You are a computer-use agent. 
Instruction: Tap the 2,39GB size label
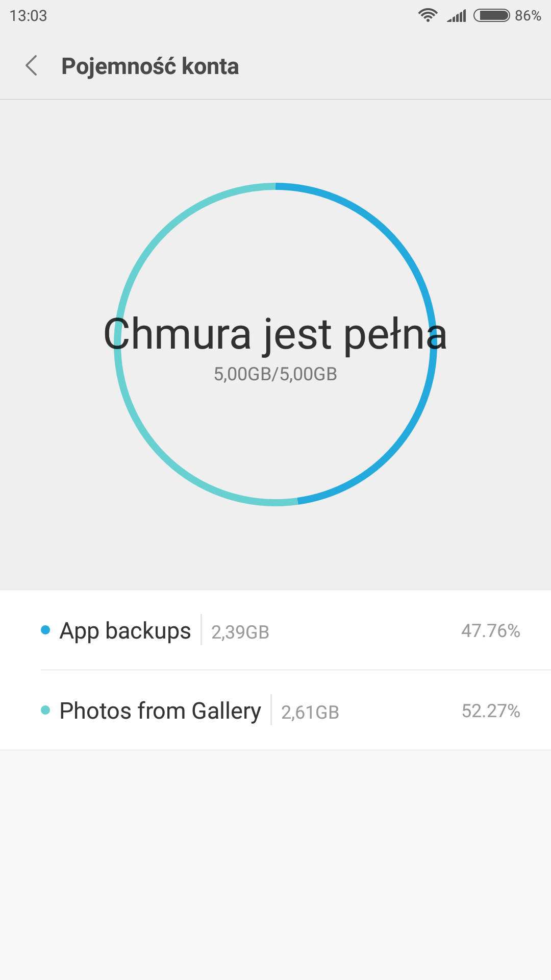pyautogui.click(x=240, y=632)
